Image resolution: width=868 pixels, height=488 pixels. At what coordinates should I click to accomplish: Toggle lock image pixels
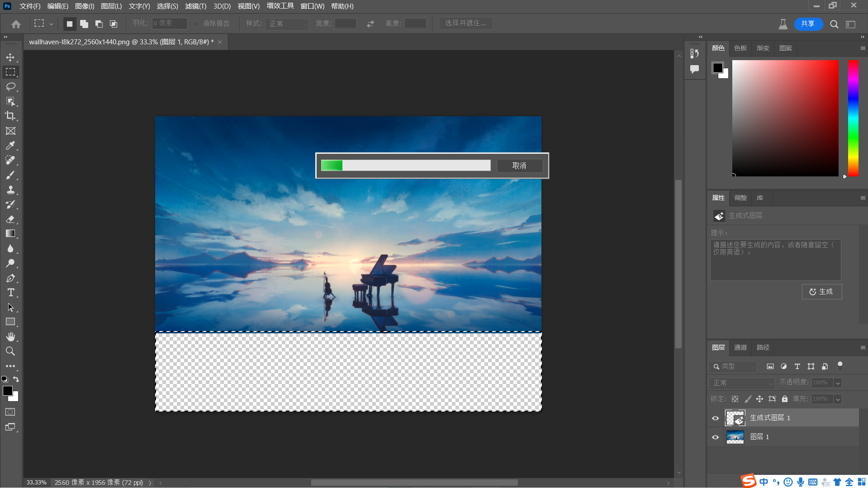click(748, 399)
